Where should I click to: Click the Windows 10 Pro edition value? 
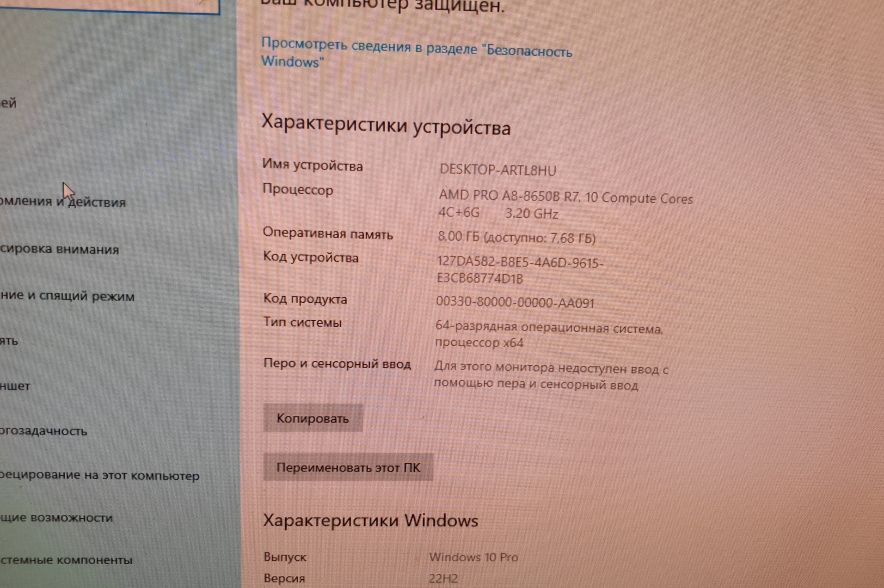click(x=473, y=557)
